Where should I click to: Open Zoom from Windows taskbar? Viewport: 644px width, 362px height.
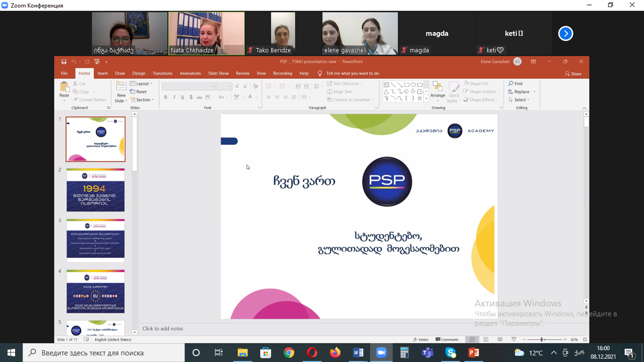point(381,353)
